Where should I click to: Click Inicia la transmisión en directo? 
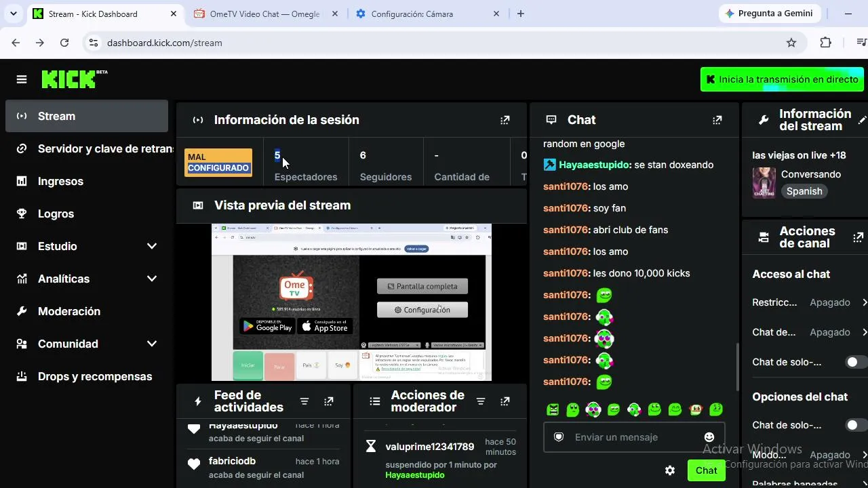click(784, 79)
